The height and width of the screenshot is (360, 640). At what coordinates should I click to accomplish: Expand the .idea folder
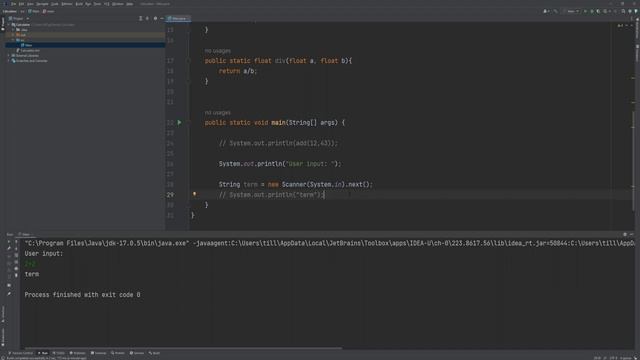coord(13,30)
